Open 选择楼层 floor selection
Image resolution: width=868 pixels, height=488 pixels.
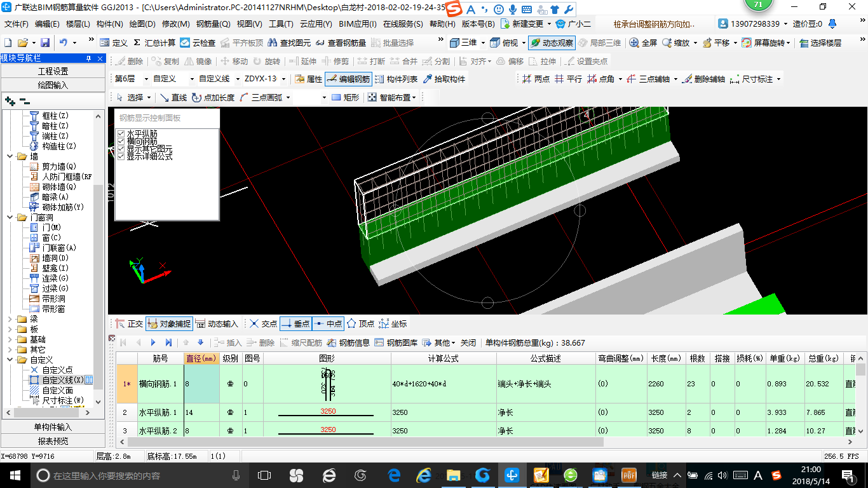(820, 43)
